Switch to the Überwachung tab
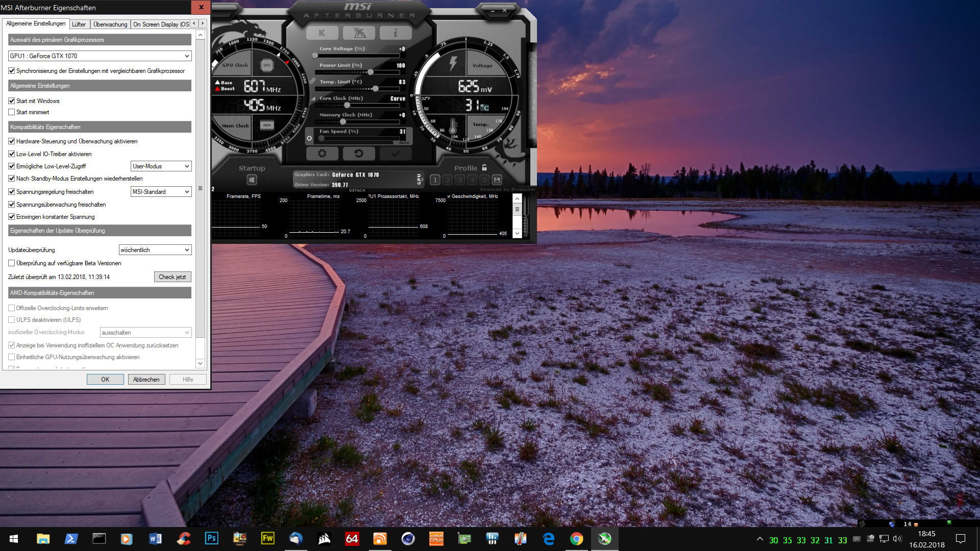Image resolution: width=980 pixels, height=551 pixels. pos(110,24)
